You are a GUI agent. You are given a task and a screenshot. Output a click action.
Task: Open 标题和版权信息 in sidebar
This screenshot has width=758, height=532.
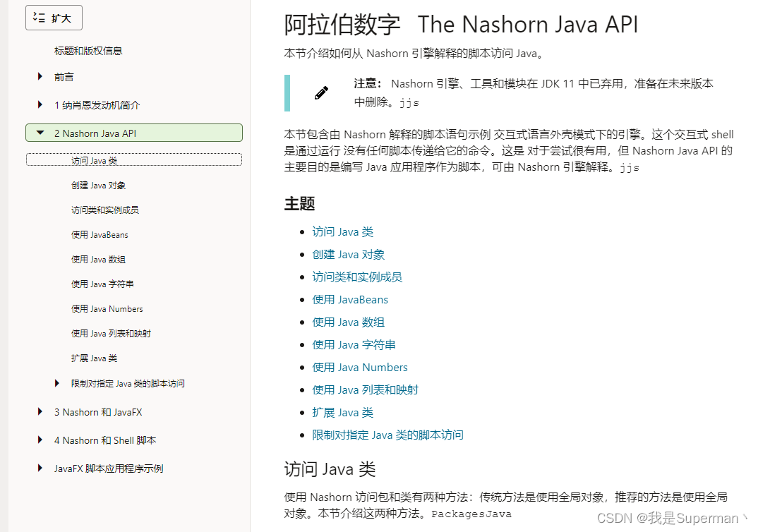point(88,51)
